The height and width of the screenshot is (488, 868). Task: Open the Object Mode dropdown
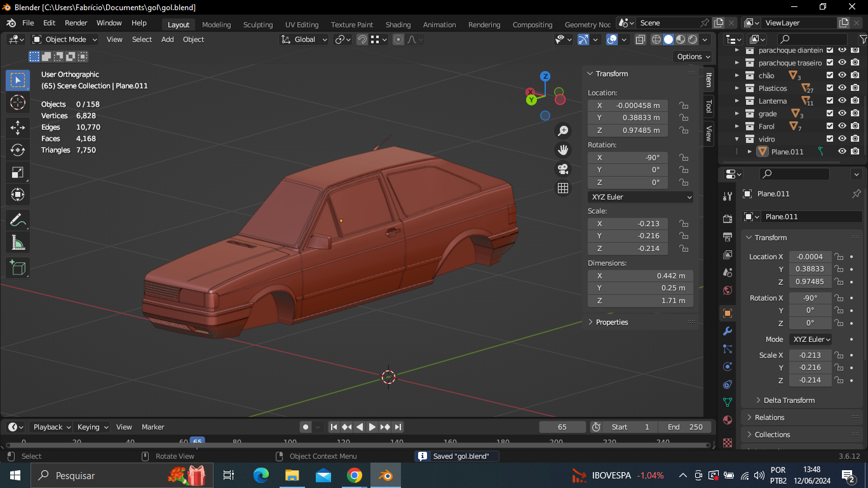pyautogui.click(x=65, y=39)
